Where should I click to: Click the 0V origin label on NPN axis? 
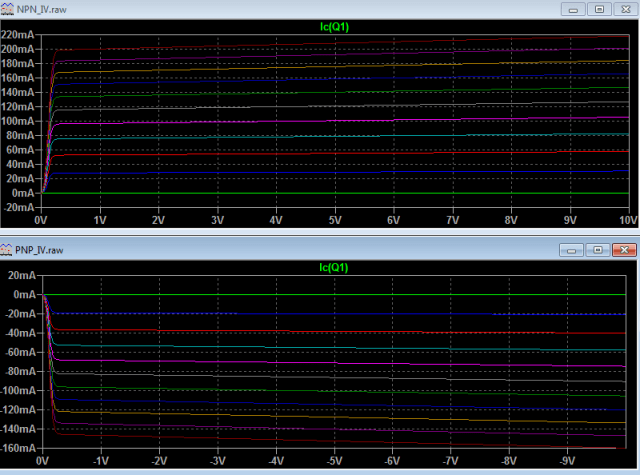(42, 219)
